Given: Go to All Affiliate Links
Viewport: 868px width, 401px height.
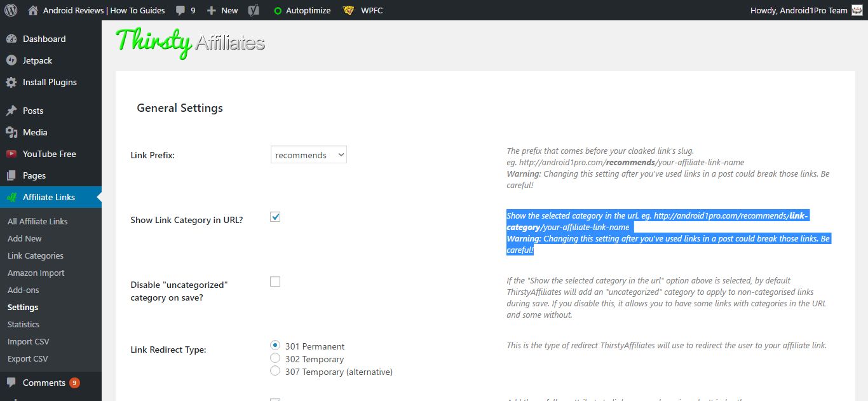Looking at the screenshot, I should [x=37, y=221].
